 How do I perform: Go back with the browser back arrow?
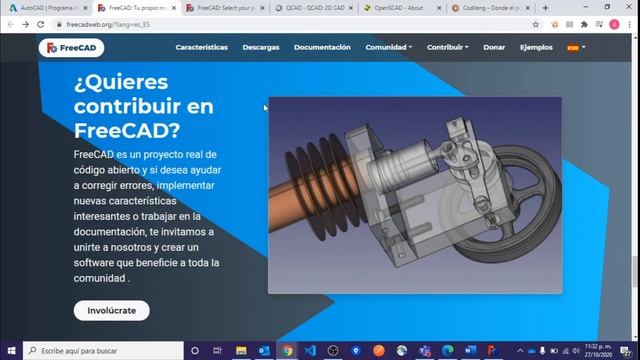(11, 24)
